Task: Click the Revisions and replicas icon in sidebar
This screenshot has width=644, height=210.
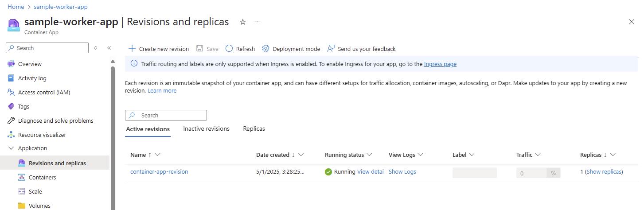Action: click(22, 163)
